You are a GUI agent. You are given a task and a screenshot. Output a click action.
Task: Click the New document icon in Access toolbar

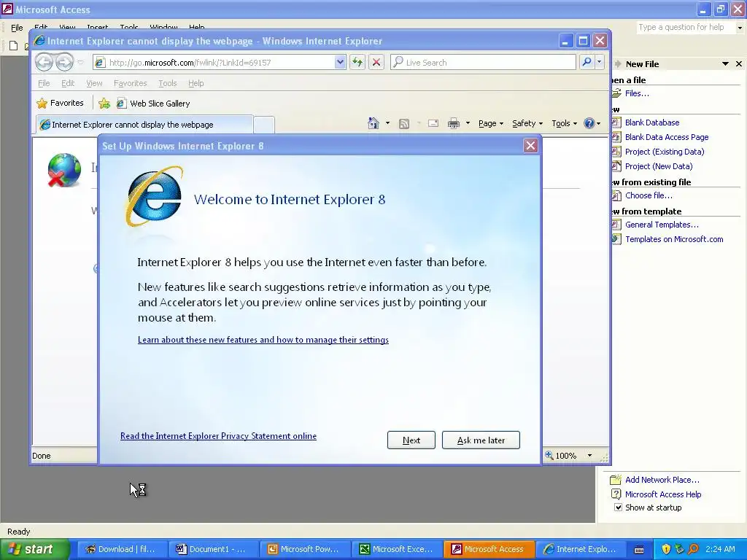pyautogui.click(x=13, y=46)
